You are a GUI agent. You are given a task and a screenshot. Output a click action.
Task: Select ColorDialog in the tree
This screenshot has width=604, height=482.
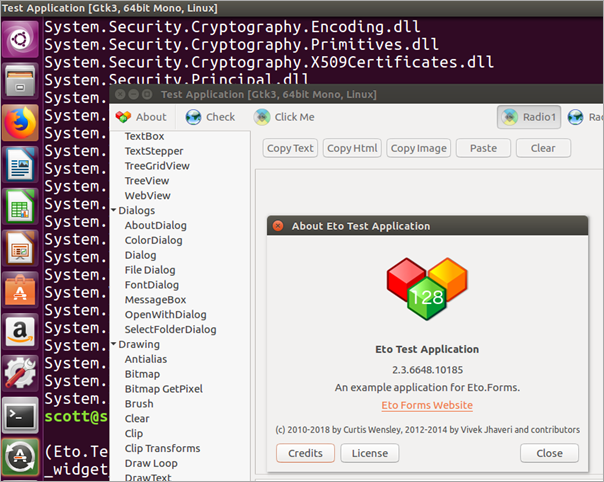pos(153,240)
